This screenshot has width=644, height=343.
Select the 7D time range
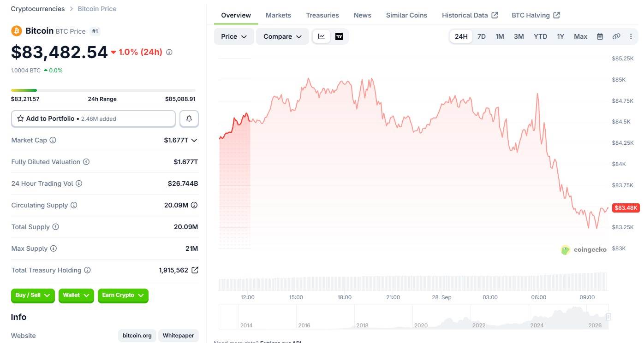(x=482, y=36)
